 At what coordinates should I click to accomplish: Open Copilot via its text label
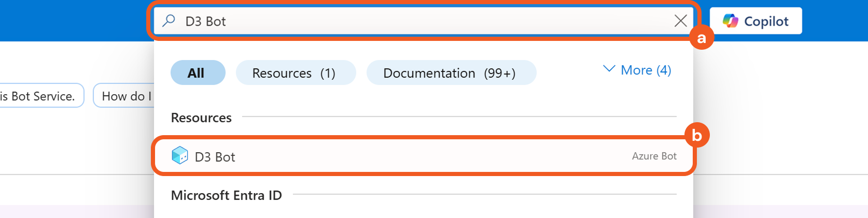tap(766, 21)
